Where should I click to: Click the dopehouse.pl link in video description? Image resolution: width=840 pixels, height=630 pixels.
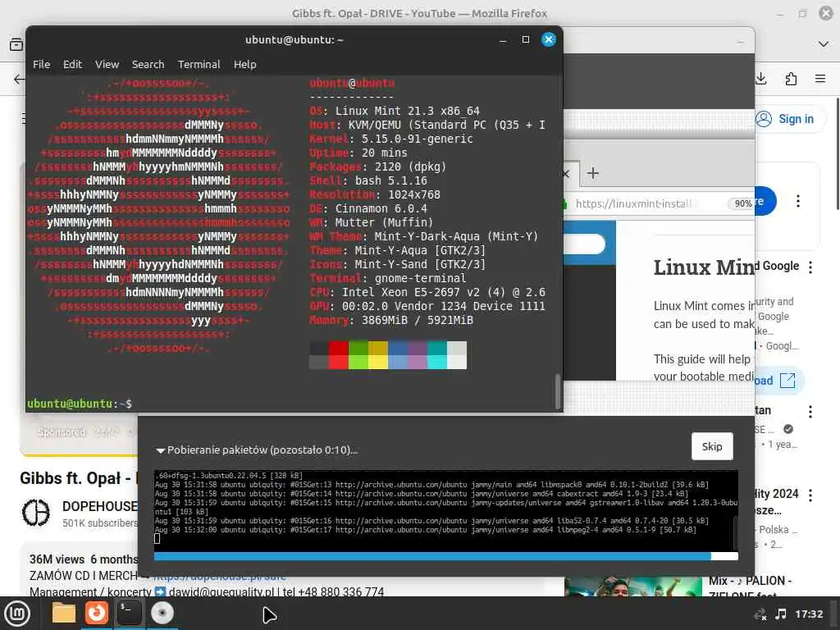[x=219, y=577]
